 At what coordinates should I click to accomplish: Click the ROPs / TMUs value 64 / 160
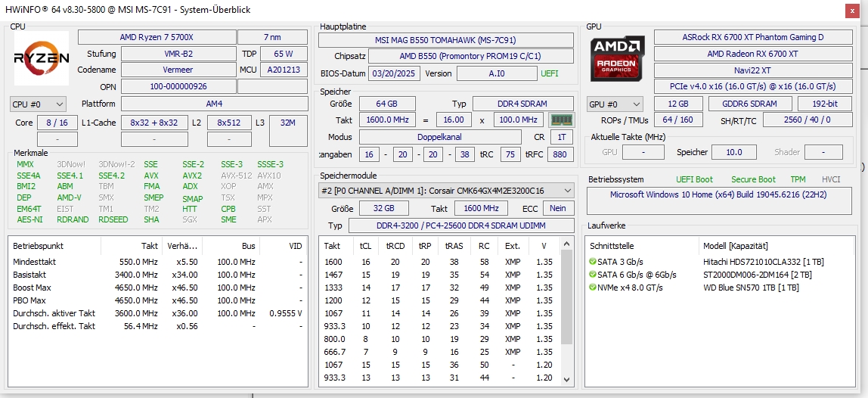pyautogui.click(x=678, y=120)
